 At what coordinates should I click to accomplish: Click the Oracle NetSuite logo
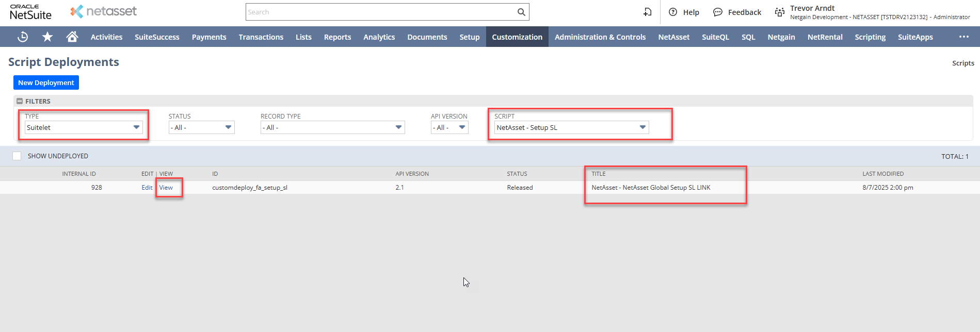click(31, 12)
